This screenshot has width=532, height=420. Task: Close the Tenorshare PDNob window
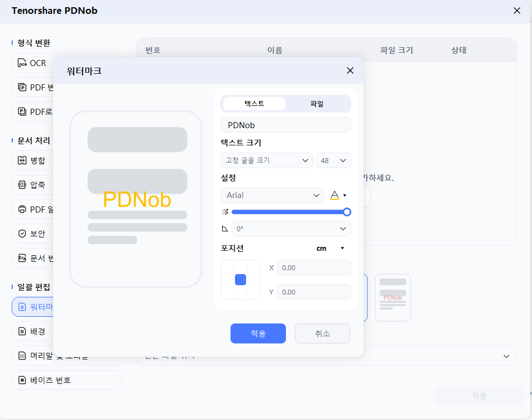pos(516,11)
